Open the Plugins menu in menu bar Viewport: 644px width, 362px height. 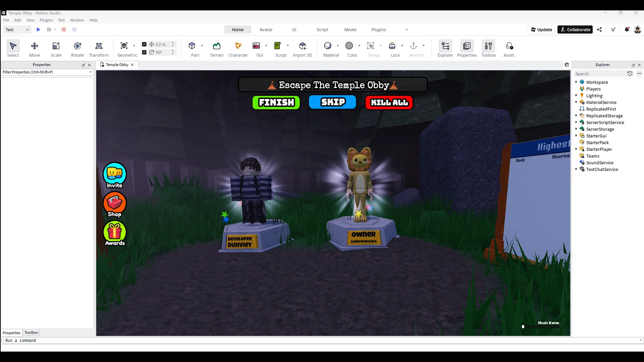(x=46, y=20)
